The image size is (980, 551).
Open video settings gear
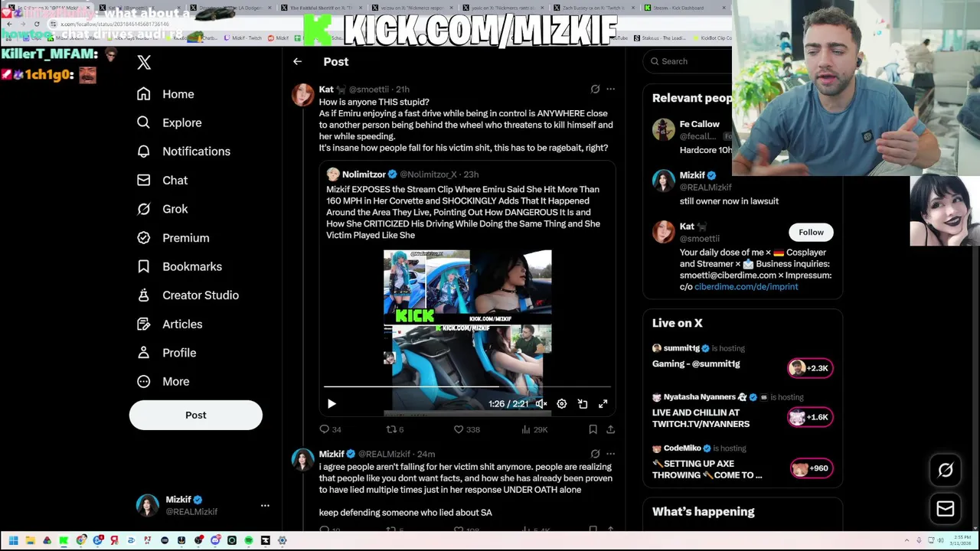click(x=561, y=403)
